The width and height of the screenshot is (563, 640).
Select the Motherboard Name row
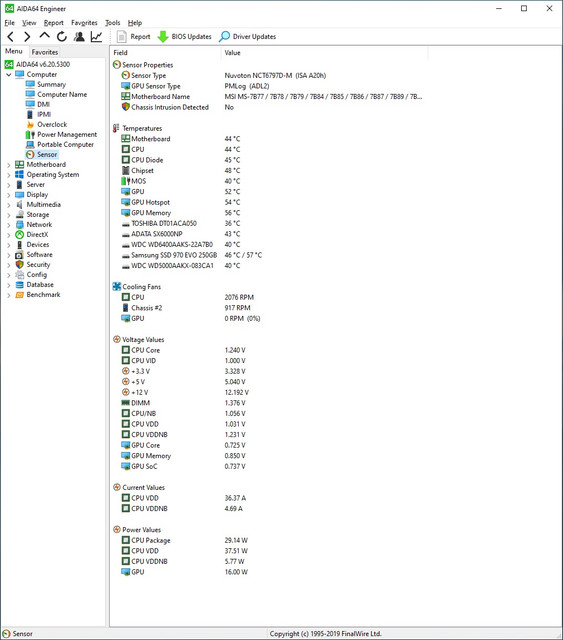(271, 97)
